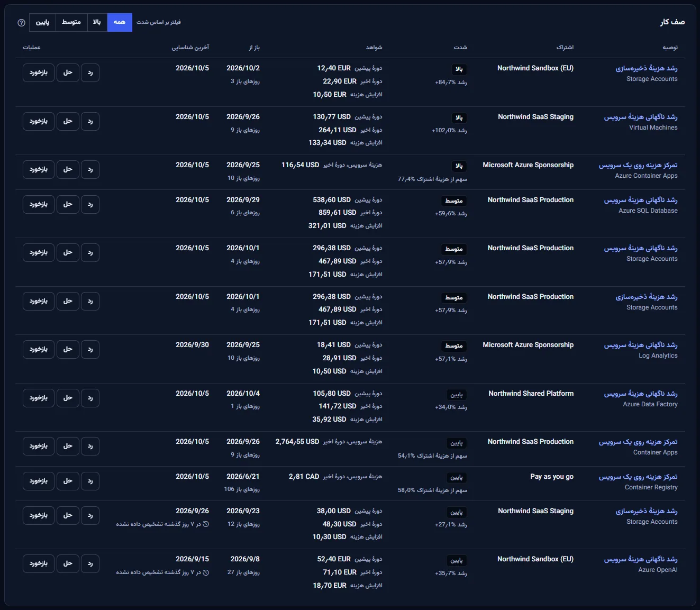The image size is (700, 610).
Task: Click بازخورد for Azure Container Apps row
Action: point(39,170)
